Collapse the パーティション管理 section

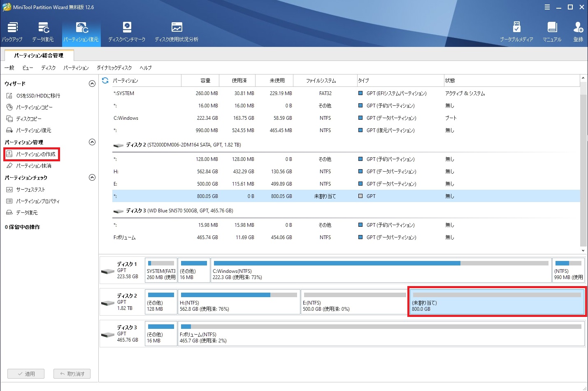92,142
